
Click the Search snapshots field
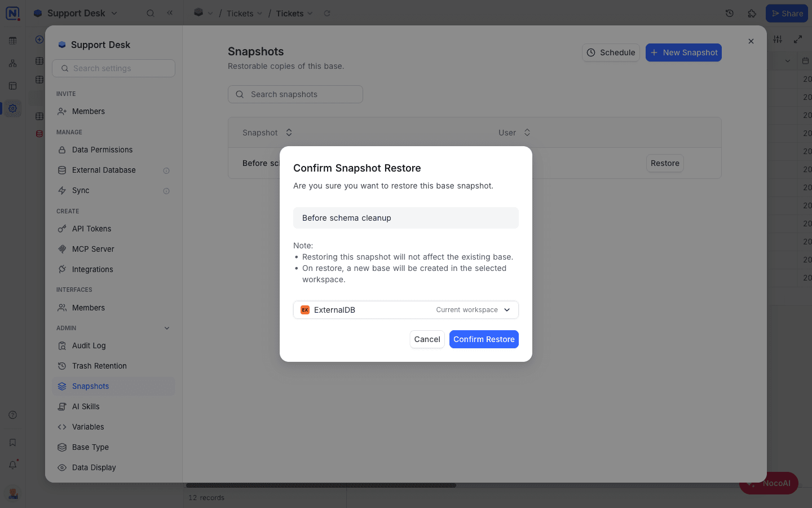click(295, 94)
